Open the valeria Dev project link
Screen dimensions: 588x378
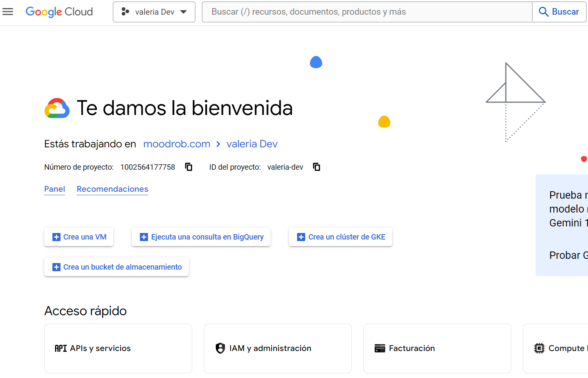pyautogui.click(x=252, y=144)
